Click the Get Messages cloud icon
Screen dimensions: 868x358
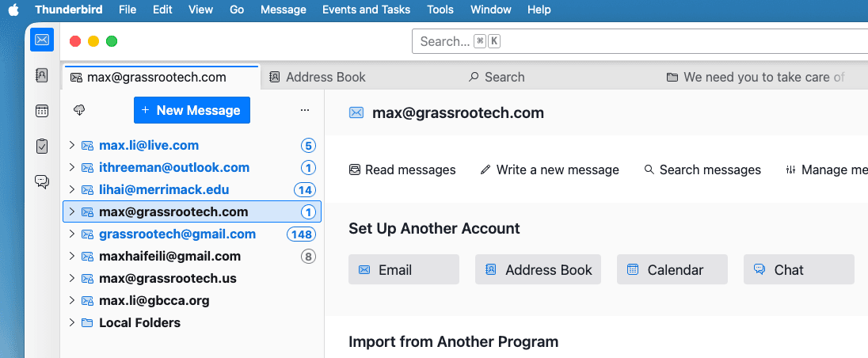79,110
